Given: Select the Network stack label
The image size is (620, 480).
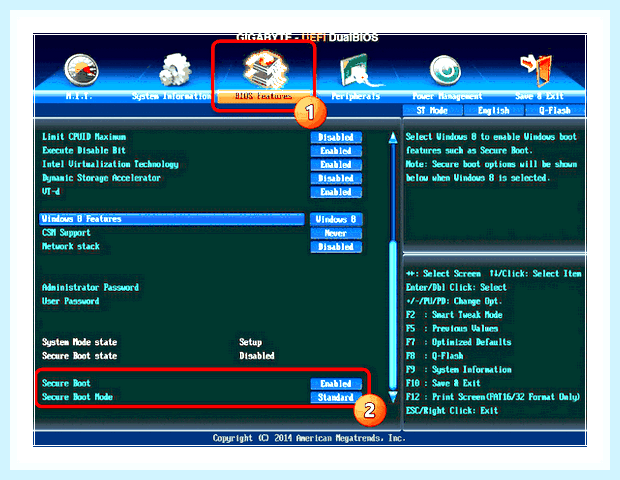Looking at the screenshot, I should point(71,246).
